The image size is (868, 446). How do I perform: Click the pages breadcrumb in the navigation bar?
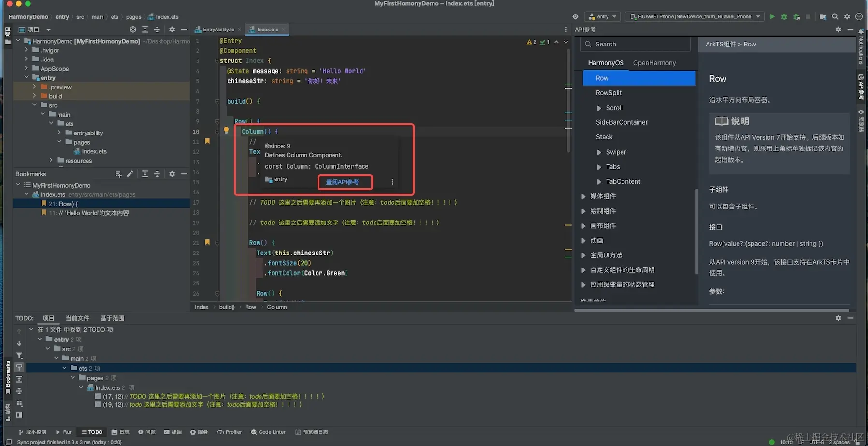pyautogui.click(x=133, y=17)
